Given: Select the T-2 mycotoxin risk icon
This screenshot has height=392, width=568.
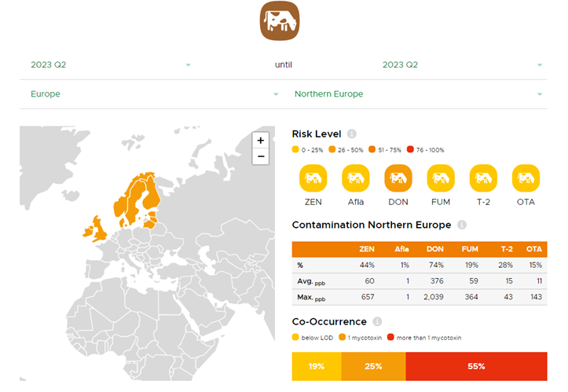Looking at the screenshot, I should [482, 178].
